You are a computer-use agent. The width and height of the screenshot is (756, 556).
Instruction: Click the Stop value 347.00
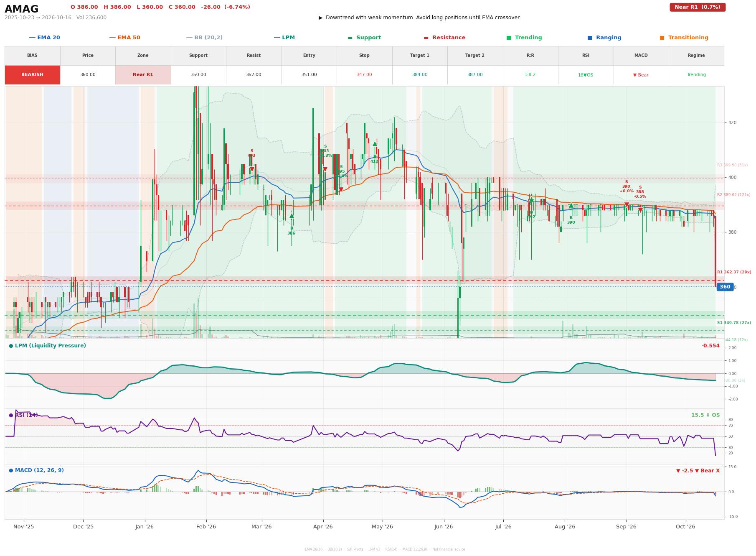coord(364,75)
